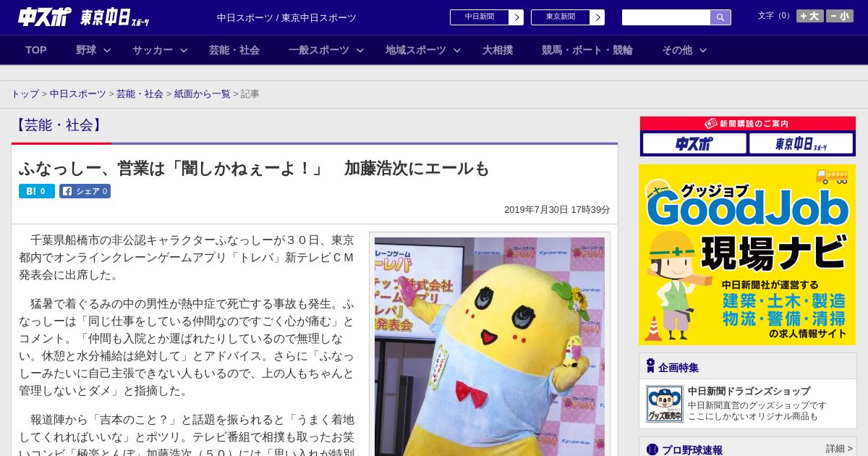Click 中スポ subscription button in sidebar
This screenshot has height=456, width=868.
tap(694, 143)
